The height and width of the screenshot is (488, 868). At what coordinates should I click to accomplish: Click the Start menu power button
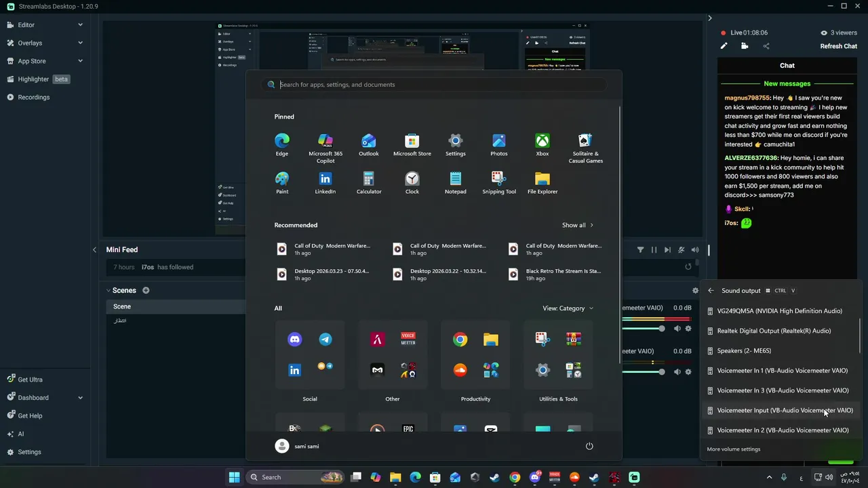coord(589,446)
